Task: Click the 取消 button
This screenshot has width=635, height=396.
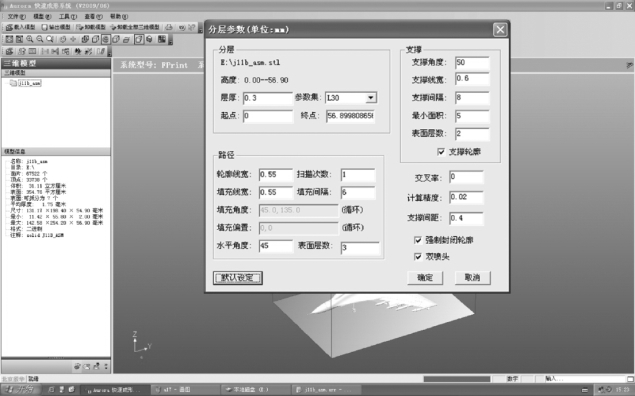Action: point(472,277)
